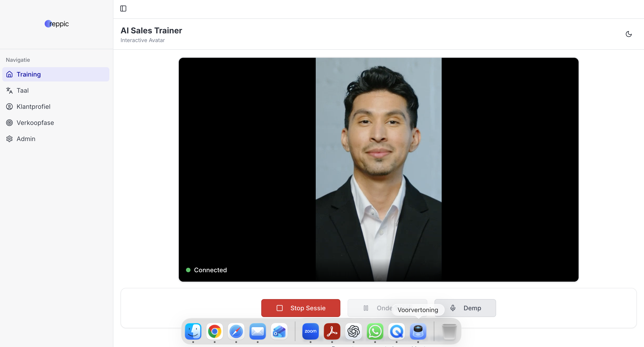This screenshot has height=347, width=644.
Task: Open Admin gear settings
Action: pyautogui.click(x=9, y=139)
